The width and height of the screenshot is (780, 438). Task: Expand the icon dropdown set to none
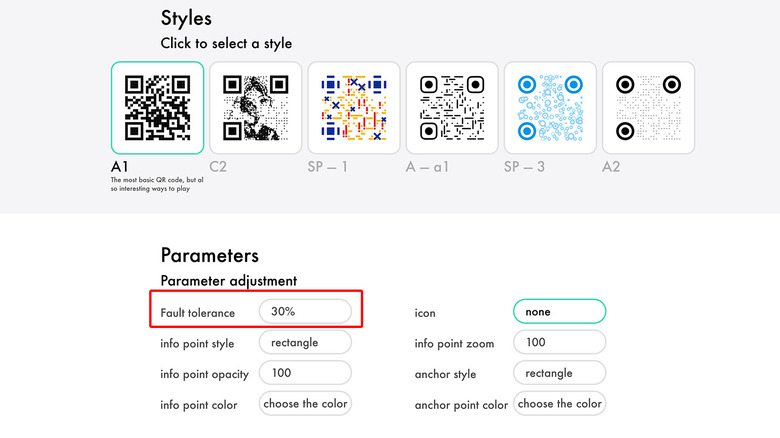(x=559, y=312)
